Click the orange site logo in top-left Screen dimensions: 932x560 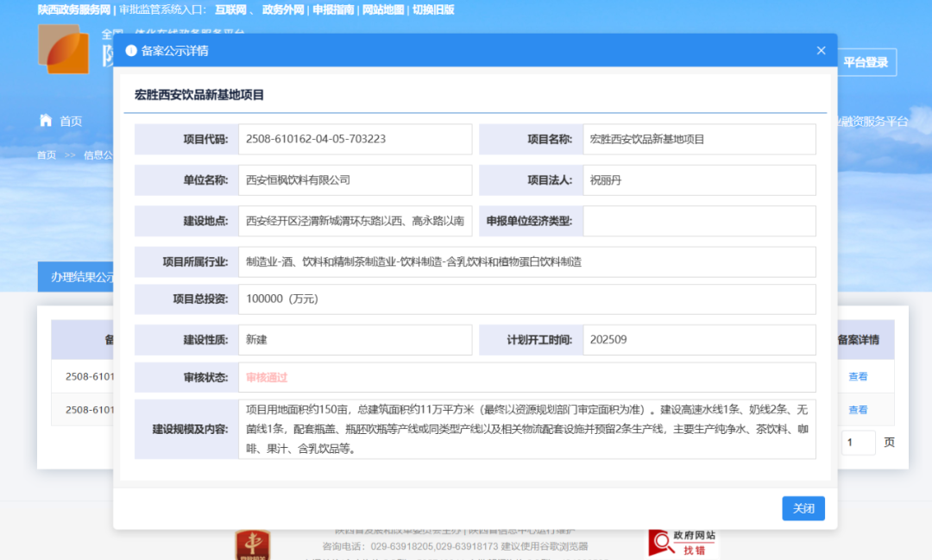[63, 51]
